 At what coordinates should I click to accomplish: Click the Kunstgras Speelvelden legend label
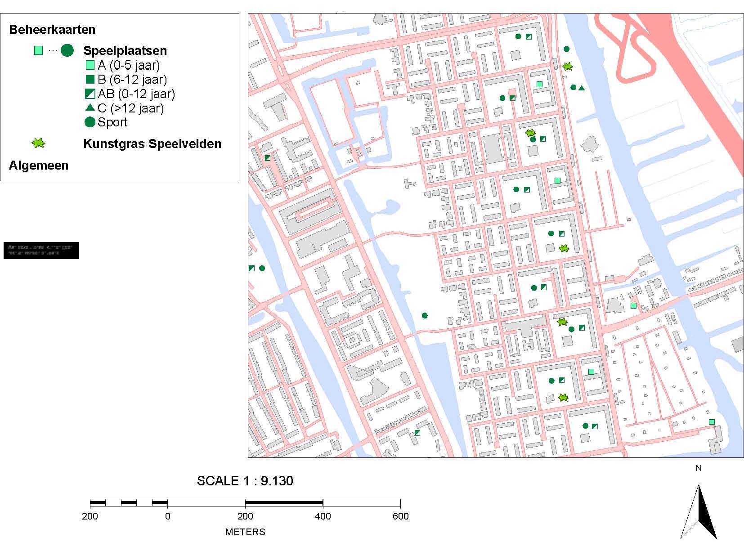[x=152, y=144]
